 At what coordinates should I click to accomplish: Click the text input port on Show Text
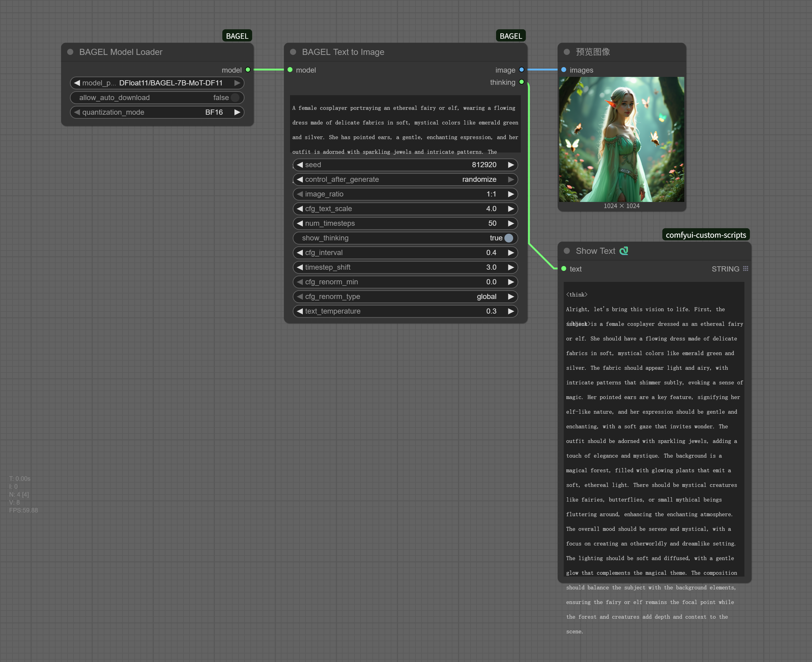(x=564, y=269)
